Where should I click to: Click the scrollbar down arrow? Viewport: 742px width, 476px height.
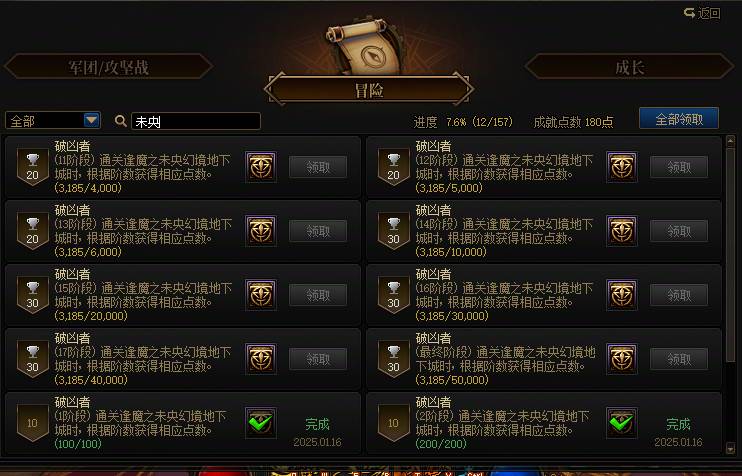(730, 448)
